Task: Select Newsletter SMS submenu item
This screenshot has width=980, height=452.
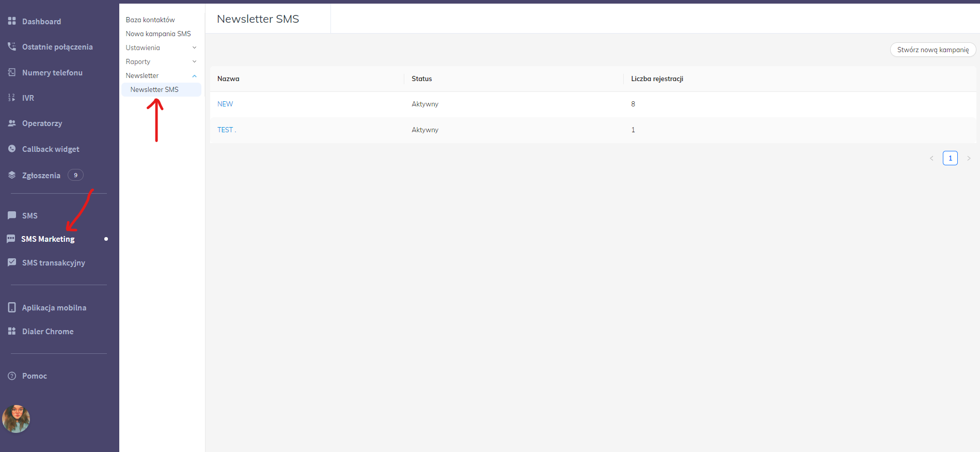Action: 162,89
